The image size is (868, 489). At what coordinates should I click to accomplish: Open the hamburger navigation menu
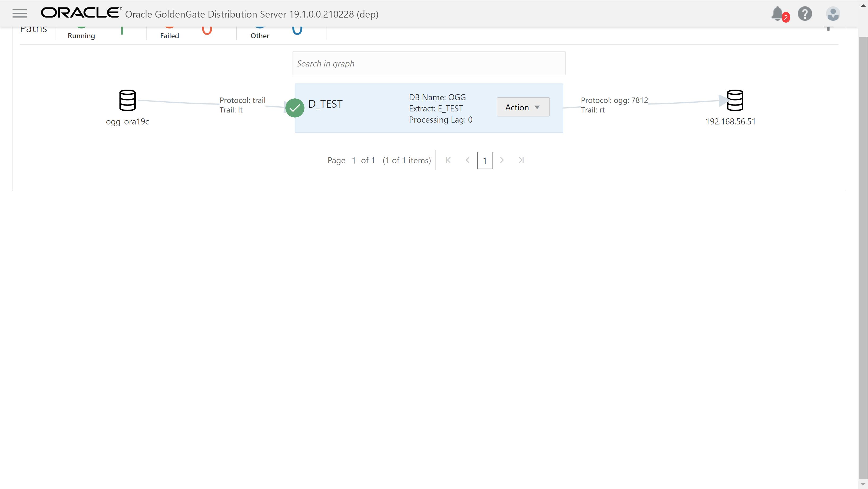click(19, 14)
